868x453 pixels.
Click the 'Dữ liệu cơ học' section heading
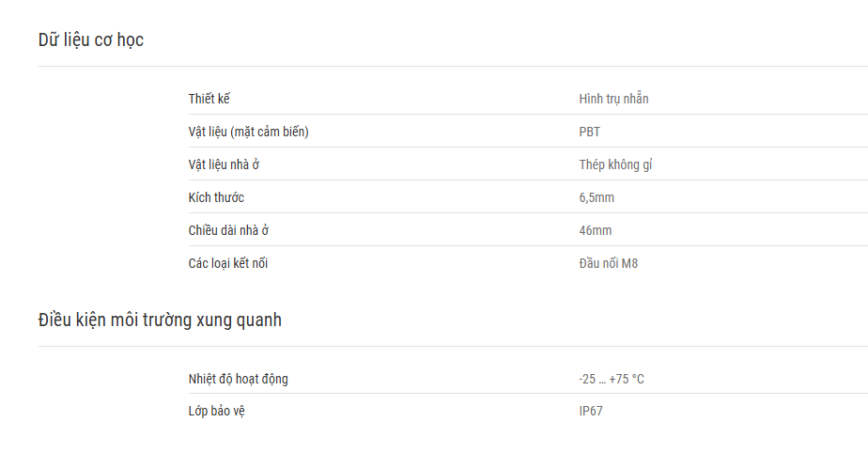91,39
